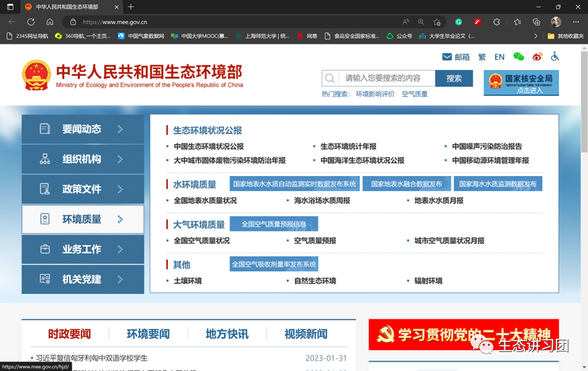The height and width of the screenshot is (371, 588).
Task: Switch to traditional Chinese 繁
Action: (482, 57)
